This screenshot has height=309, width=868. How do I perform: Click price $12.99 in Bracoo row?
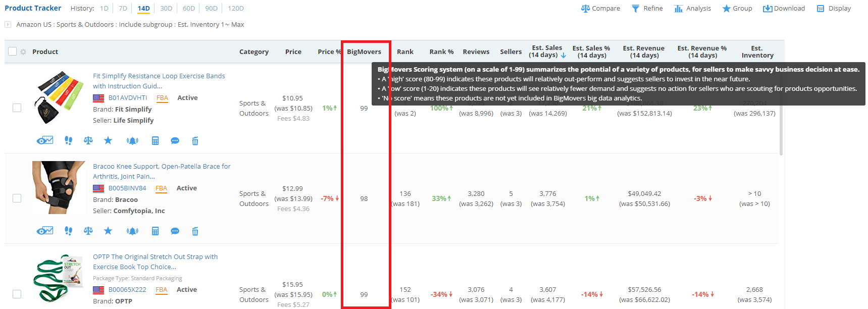coord(293,188)
